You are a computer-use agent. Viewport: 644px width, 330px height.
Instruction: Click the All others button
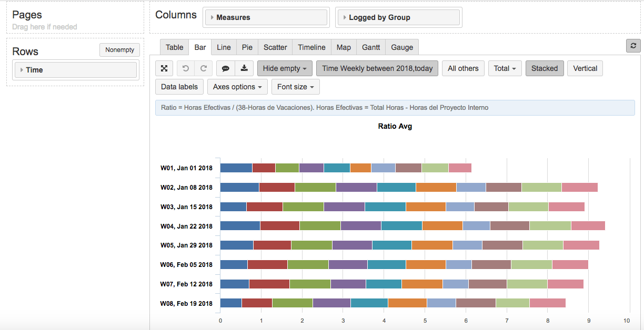point(463,68)
